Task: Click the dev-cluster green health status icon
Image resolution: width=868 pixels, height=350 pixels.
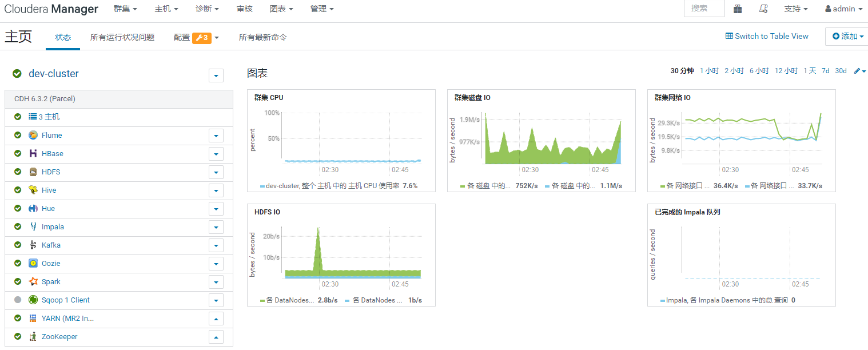Action: pos(17,74)
